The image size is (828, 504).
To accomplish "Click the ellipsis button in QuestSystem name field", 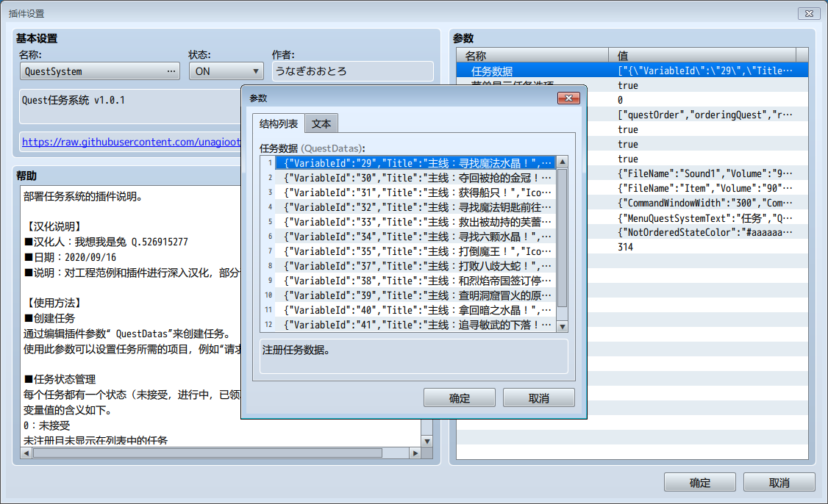I will [x=171, y=71].
